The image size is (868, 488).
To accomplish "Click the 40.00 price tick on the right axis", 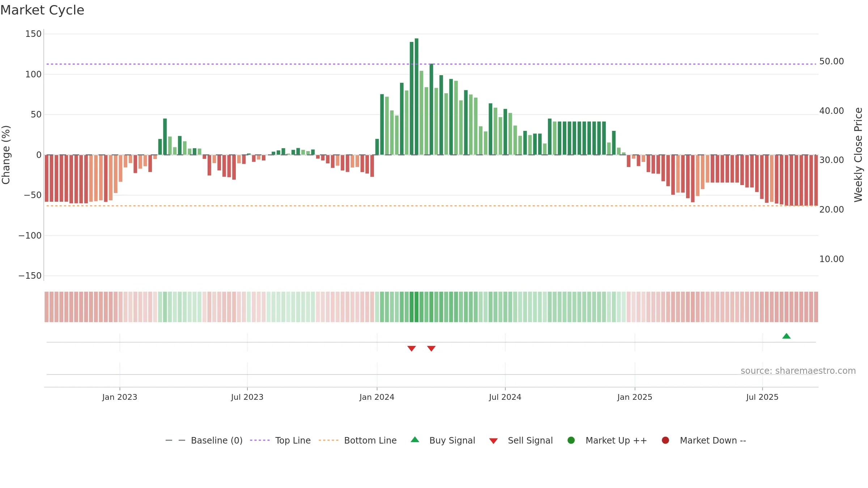I will tap(831, 111).
